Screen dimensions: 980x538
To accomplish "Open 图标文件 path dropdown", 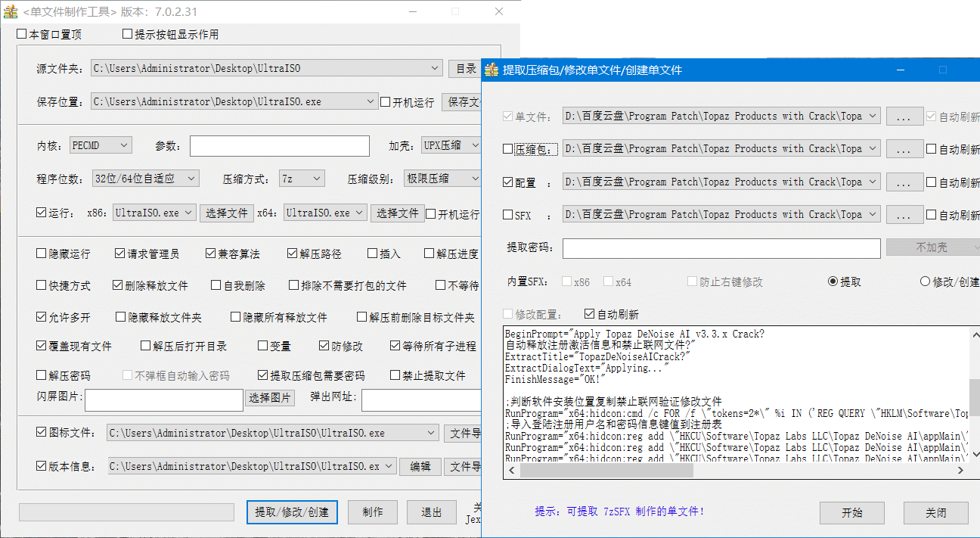I will (x=431, y=433).
